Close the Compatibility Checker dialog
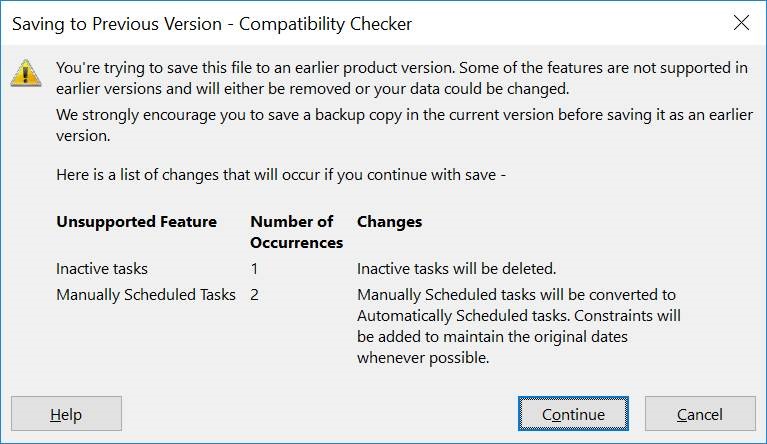Viewport: 767px width, 444px height. pyautogui.click(x=741, y=23)
